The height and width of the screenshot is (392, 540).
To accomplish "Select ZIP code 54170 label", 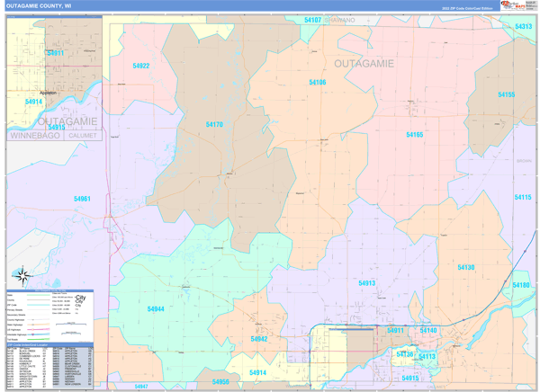I will click(x=213, y=125).
